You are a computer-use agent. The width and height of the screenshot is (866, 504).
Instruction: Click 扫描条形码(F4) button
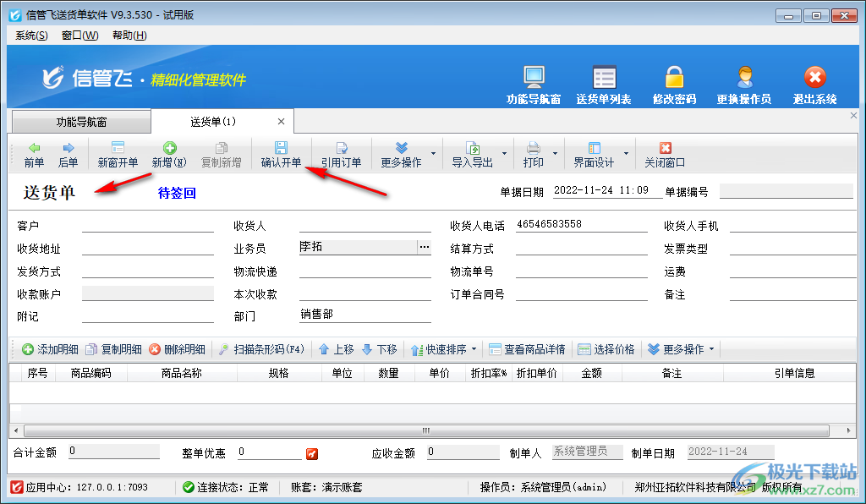coord(261,349)
